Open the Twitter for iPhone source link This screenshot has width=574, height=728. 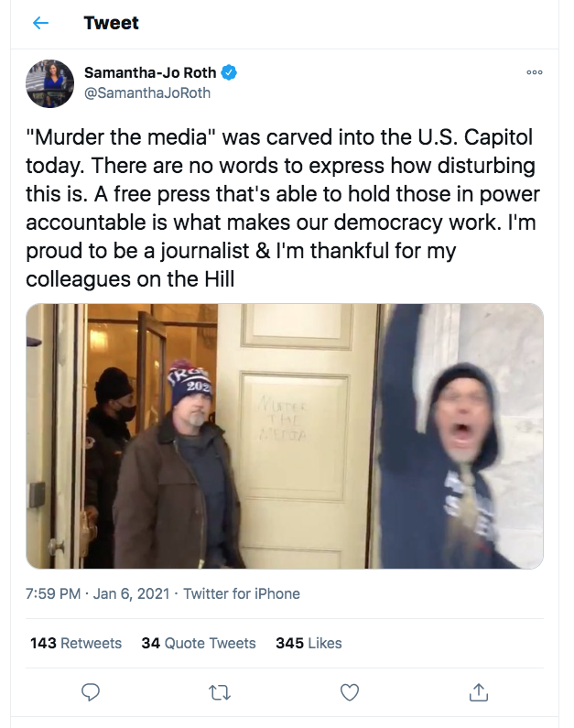242,593
